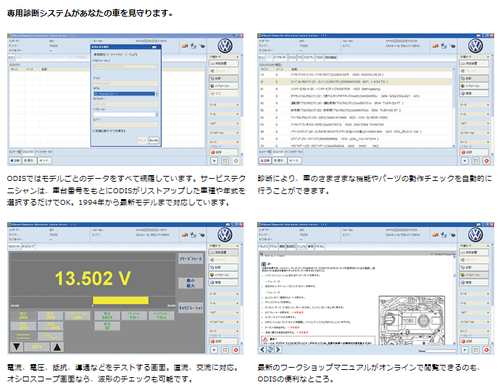The height and width of the screenshot is (388, 500).
Task: Click network connection icon in control unit list header
Action: coord(444,46)
